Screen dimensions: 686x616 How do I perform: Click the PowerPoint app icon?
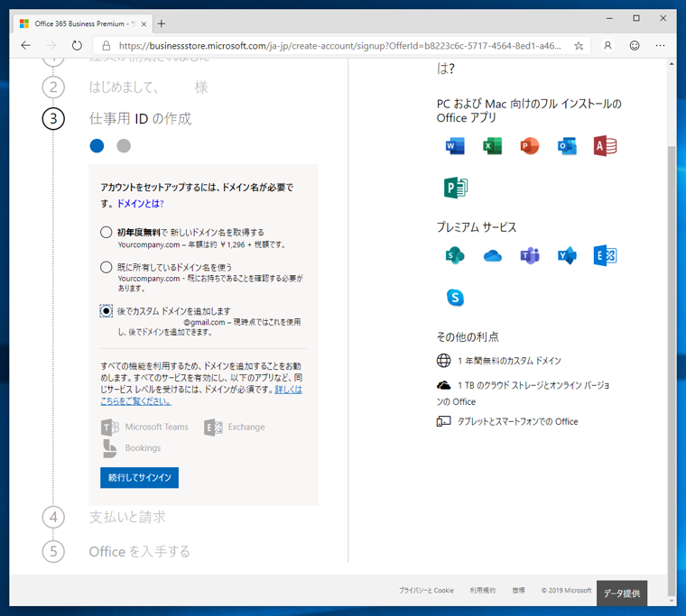click(x=530, y=146)
